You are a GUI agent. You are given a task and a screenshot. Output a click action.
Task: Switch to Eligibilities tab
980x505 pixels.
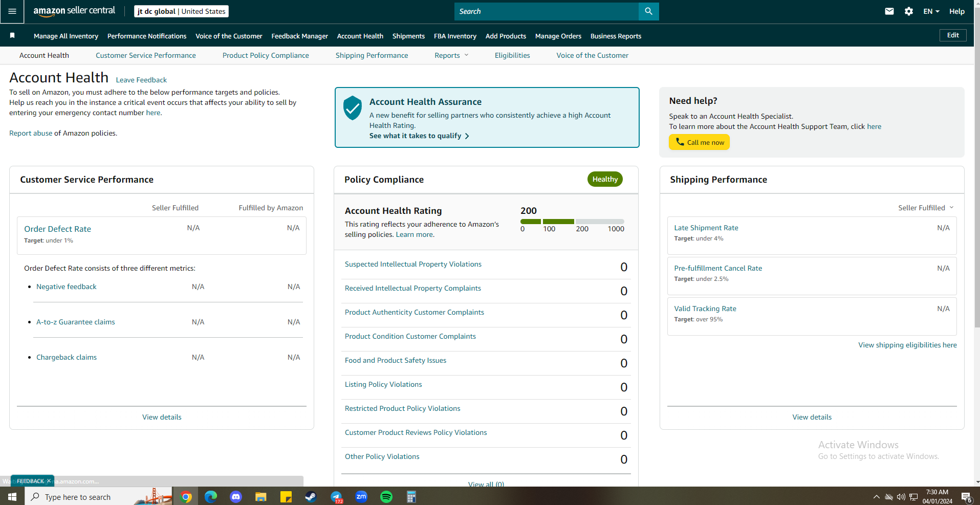click(x=512, y=55)
